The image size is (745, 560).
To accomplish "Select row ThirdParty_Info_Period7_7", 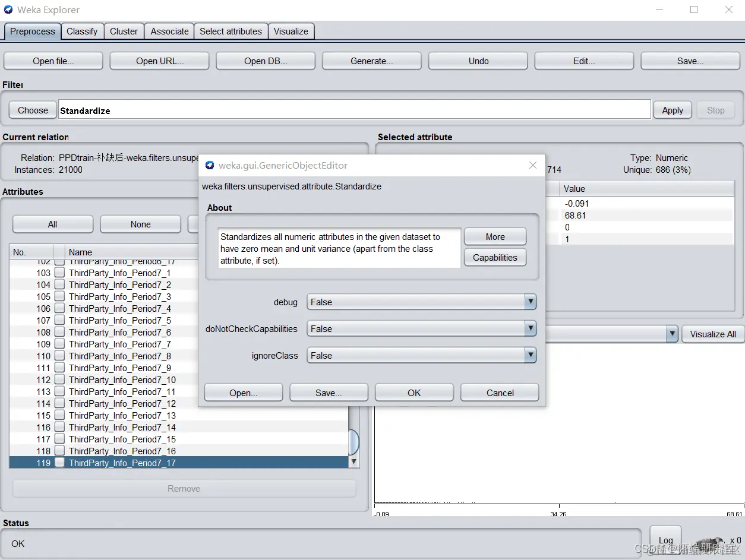I will (104, 344).
